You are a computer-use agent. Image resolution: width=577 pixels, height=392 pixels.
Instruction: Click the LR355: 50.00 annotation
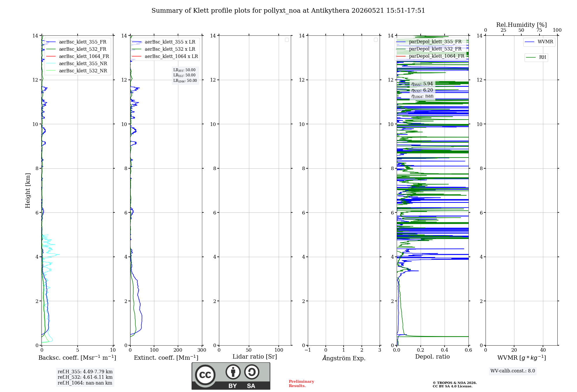pyautogui.click(x=184, y=70)
